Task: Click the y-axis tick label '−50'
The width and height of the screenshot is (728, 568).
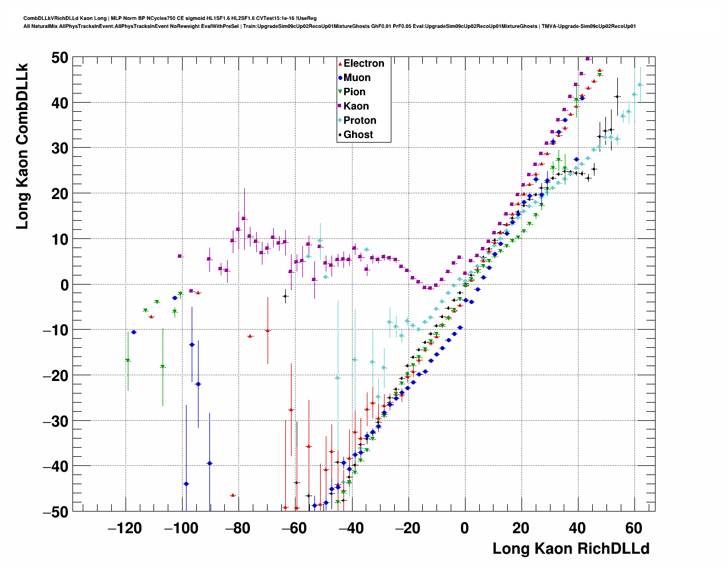Action: [x=55, y=512]
